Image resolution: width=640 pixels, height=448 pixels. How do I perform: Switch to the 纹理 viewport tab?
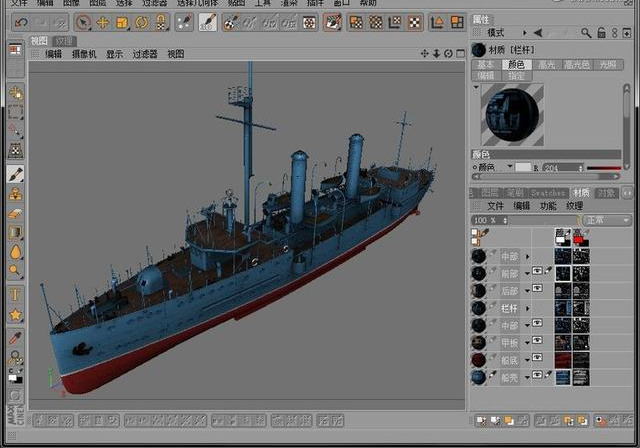(64, 41)
